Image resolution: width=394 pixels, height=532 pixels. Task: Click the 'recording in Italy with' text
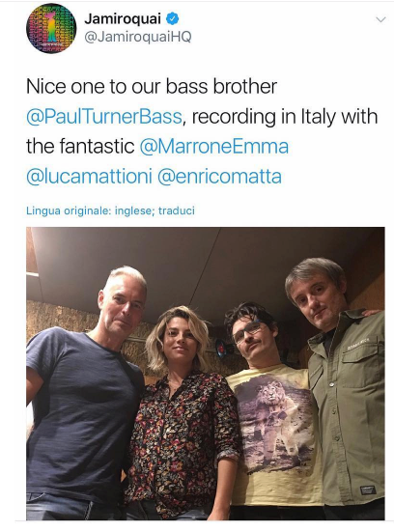pyautogui.click(x=285, y=117)
